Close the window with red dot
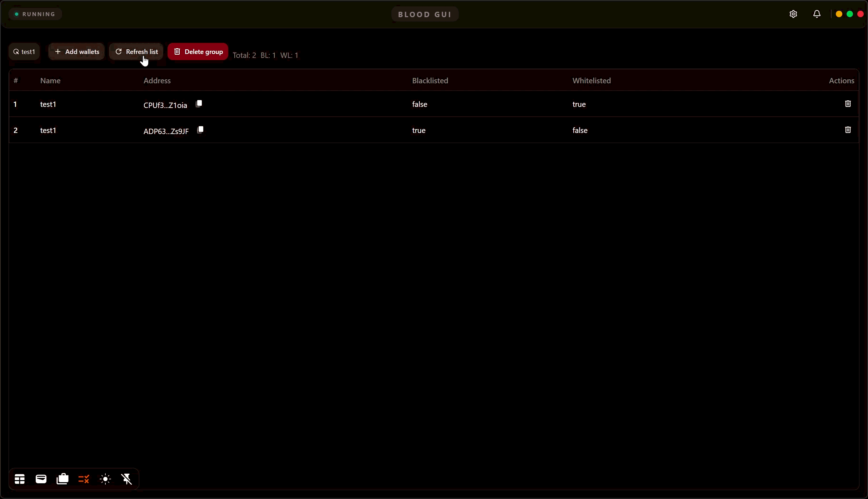The width and height of the screenshot is (868, 499). [860, 14]
